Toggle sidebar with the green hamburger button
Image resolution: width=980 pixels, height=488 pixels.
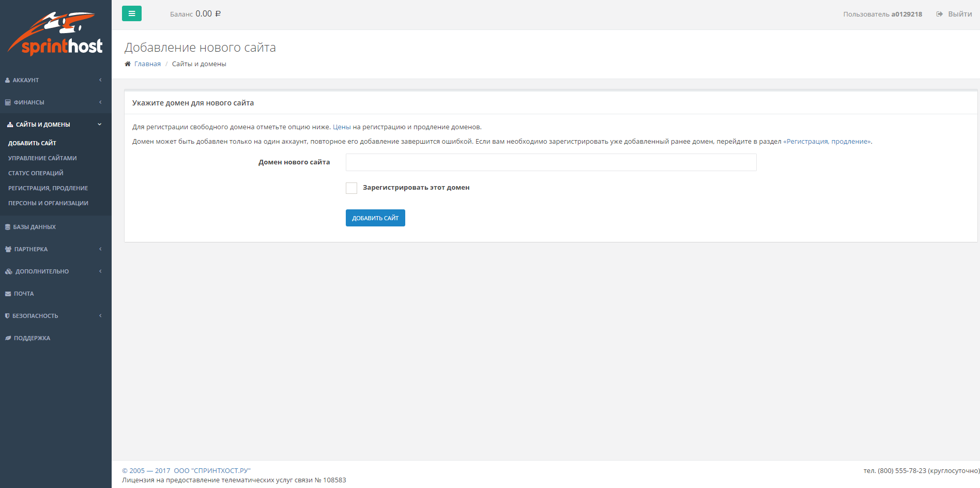(x=132, y=13)
